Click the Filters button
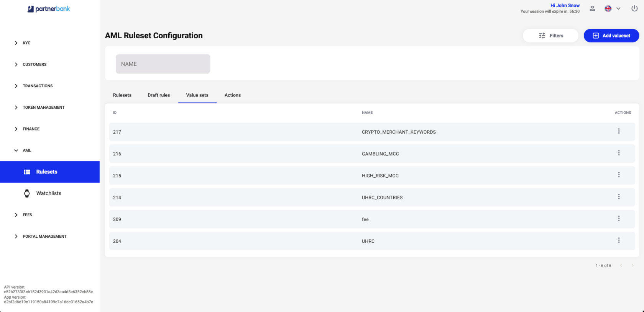 pyautogui.click(x=550, y=36)
